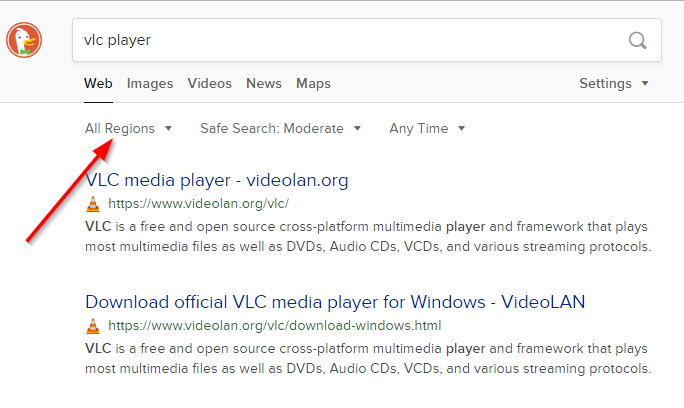Switch to the Images tab
Screen dimensions: 684x408
pyautogui.click(x=150, y=83)
